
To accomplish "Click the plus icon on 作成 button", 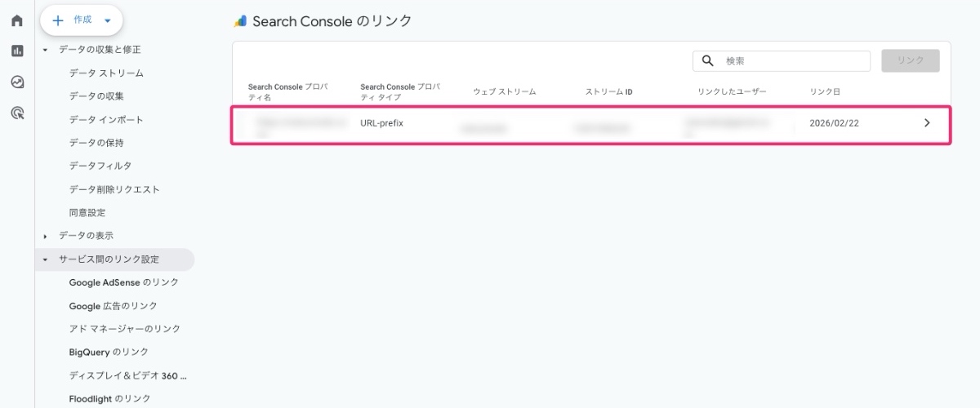I will point(58,20).
